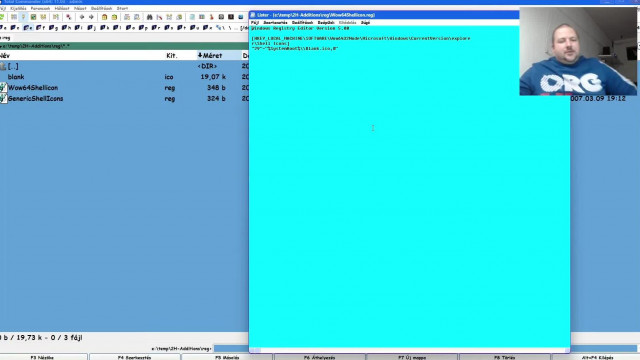Open Kijelölés menu in Total Commander
Image resolution: width=640 pixels, height=360 pixels.
[x=18, y=8]
